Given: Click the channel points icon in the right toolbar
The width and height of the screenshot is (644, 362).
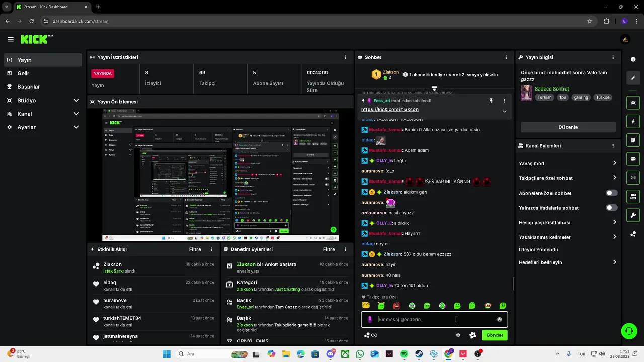Looking at the screenshot, I should (633, 234).
